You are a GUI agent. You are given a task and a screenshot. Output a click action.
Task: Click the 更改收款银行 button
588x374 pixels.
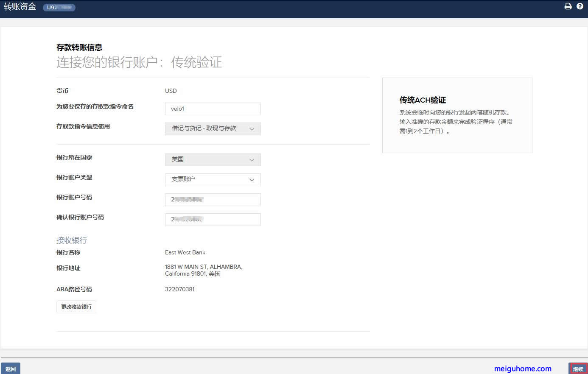[x=76, y=307]
